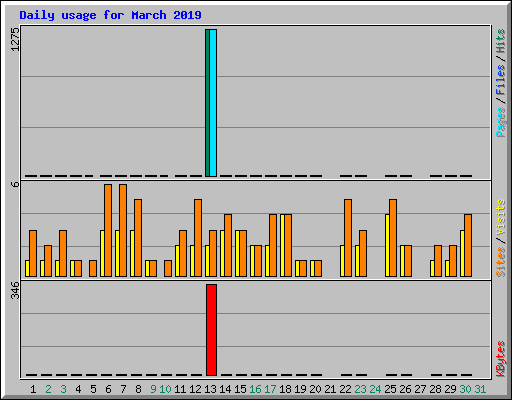This screenshot has height=400, width=512.
Task: Click the orange Sites bar on day 6
Action: pos(108,230)
